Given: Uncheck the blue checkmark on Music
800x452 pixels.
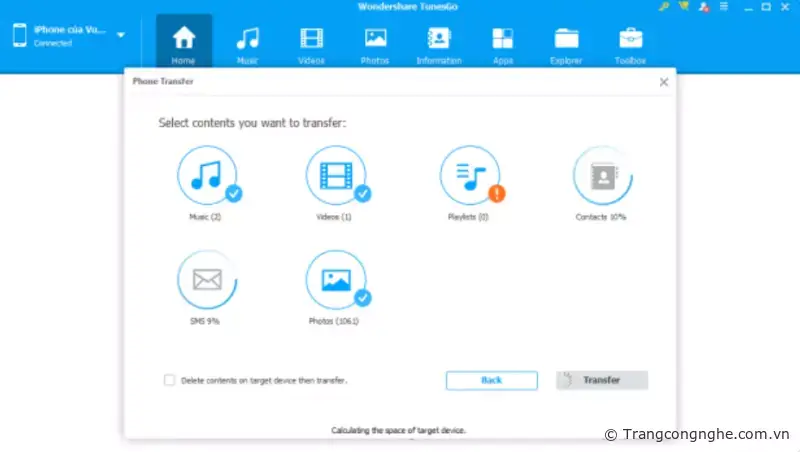Looking at the screenshot, I should tap(233, 194).
